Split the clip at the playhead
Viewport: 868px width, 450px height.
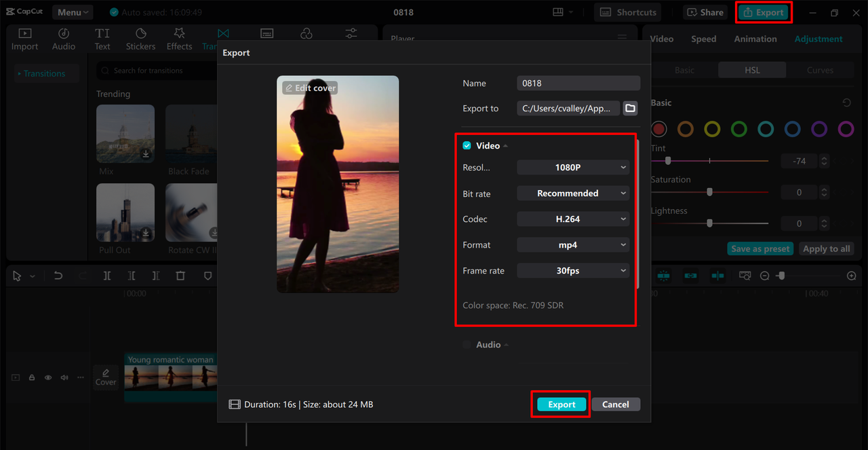[x=107, y=276]
